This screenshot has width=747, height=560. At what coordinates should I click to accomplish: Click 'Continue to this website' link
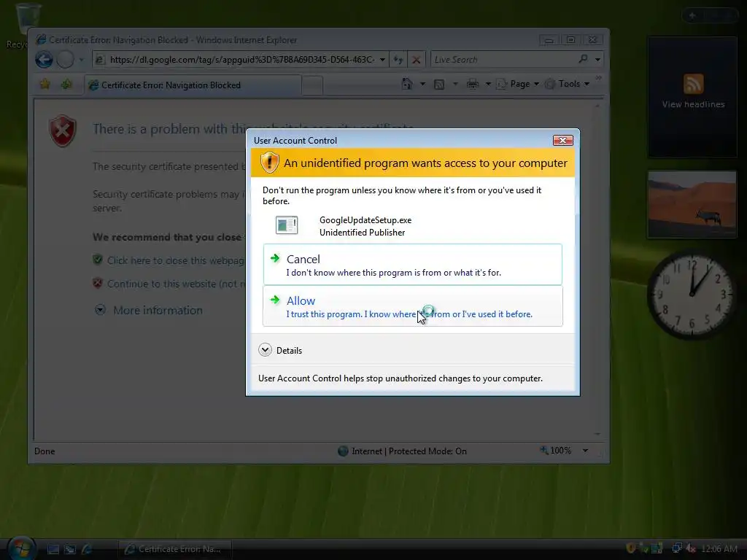coord(177,284)
